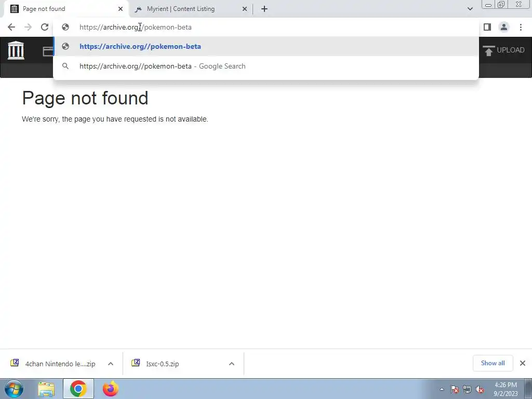Click the muted volume tray icon
This screenshot has width=532, height=399.
click(480, 389)
